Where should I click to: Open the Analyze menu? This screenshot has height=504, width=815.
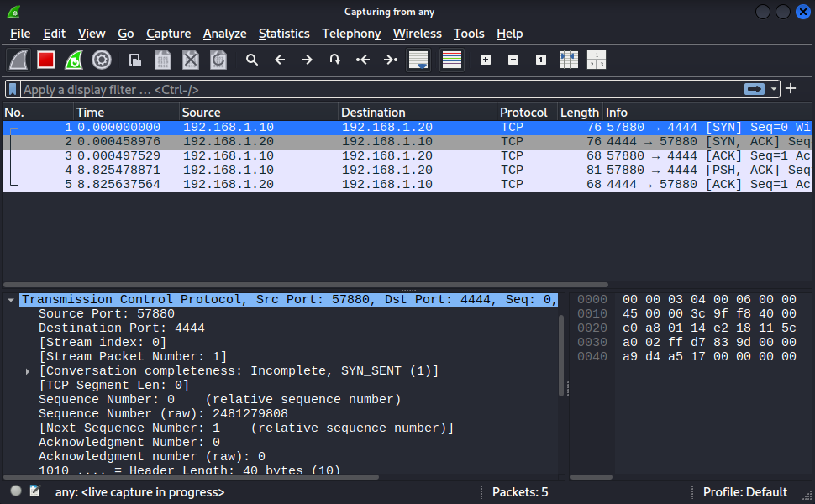click(224, 34)
